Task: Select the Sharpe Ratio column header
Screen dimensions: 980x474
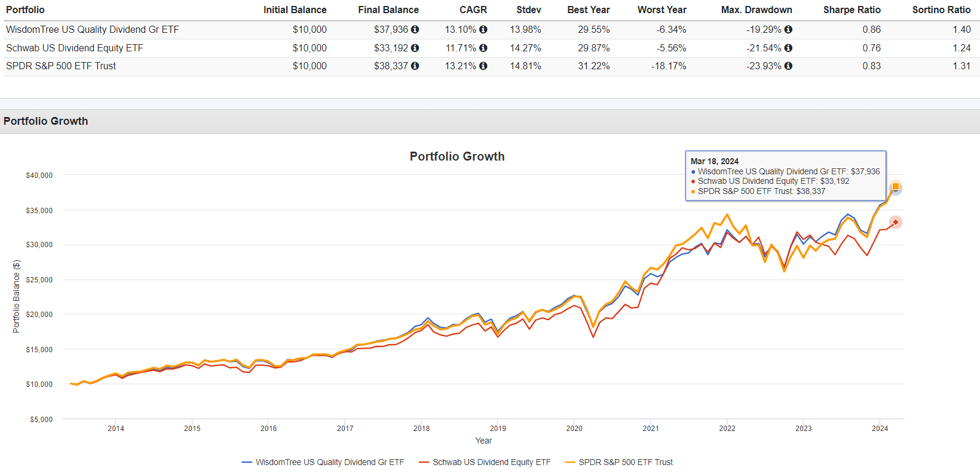Action: pyautogui.click(x=852, y=10)
